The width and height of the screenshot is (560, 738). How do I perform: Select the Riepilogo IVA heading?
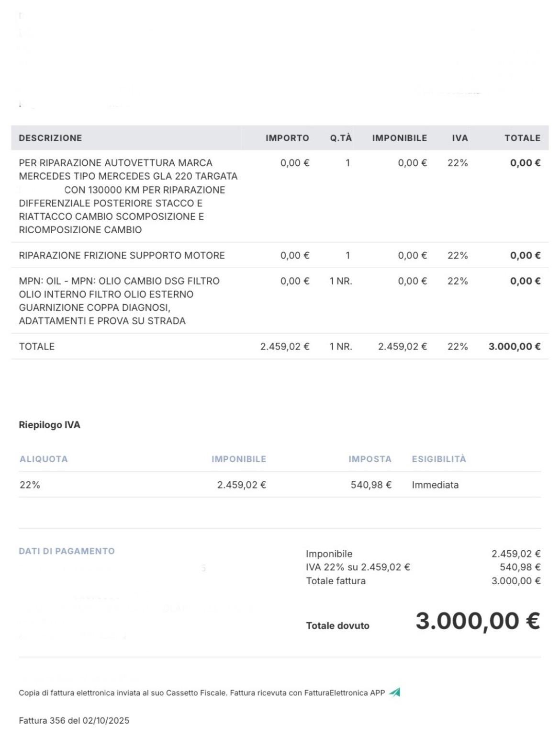tap(49, 425)
